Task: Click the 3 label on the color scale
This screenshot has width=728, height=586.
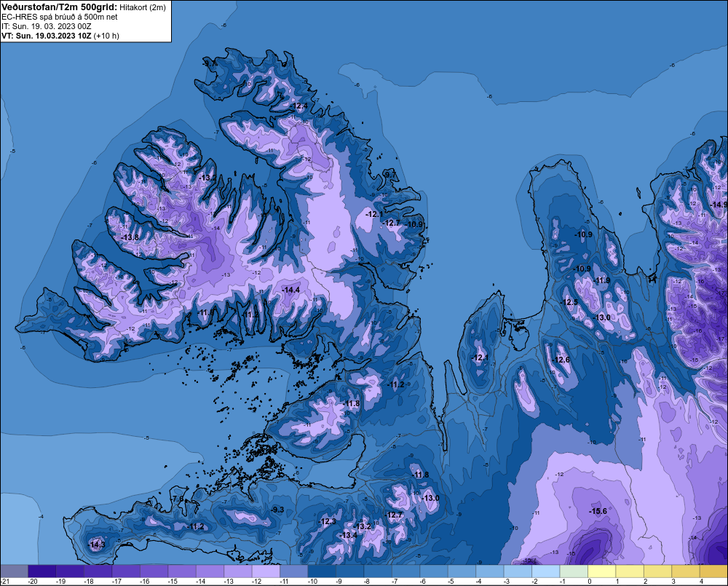Action: (673, 582)
